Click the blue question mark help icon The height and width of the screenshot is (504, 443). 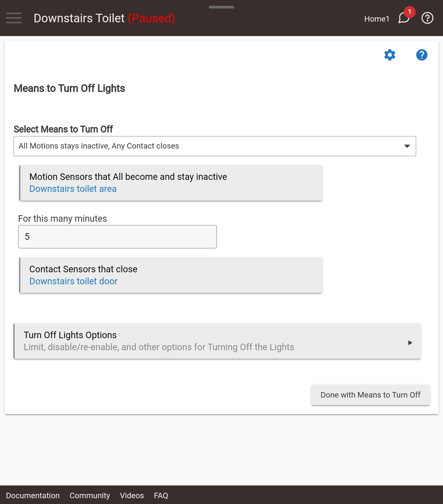tap(422, 55)
